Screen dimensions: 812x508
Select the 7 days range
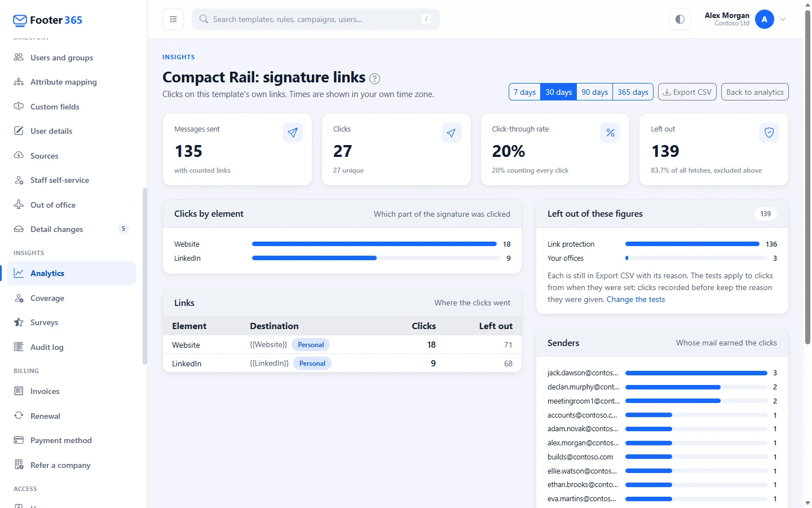point(524,92)
